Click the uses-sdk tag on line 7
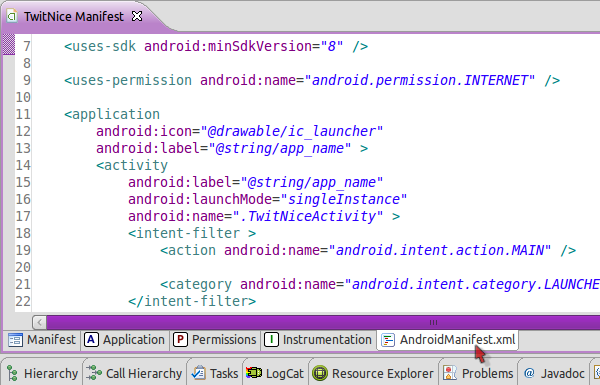Image resolution: width=600 pixels, height=385 pixels. point(100,46)
